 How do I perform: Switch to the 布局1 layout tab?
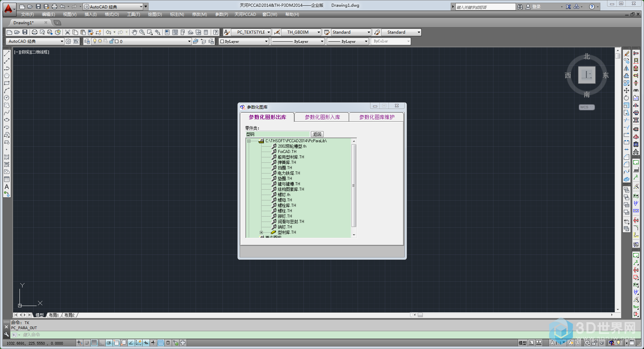point(54,315)
